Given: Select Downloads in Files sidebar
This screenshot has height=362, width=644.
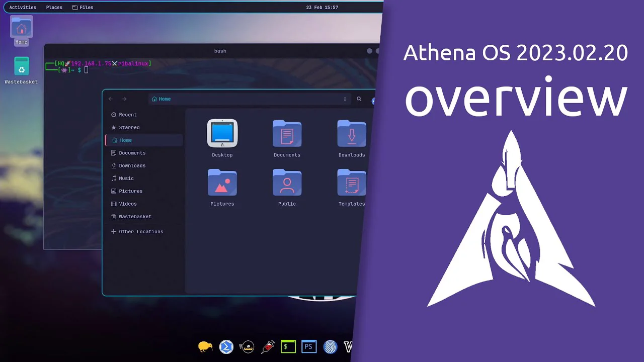Looking at the screenshot, I should pos(144,166).
